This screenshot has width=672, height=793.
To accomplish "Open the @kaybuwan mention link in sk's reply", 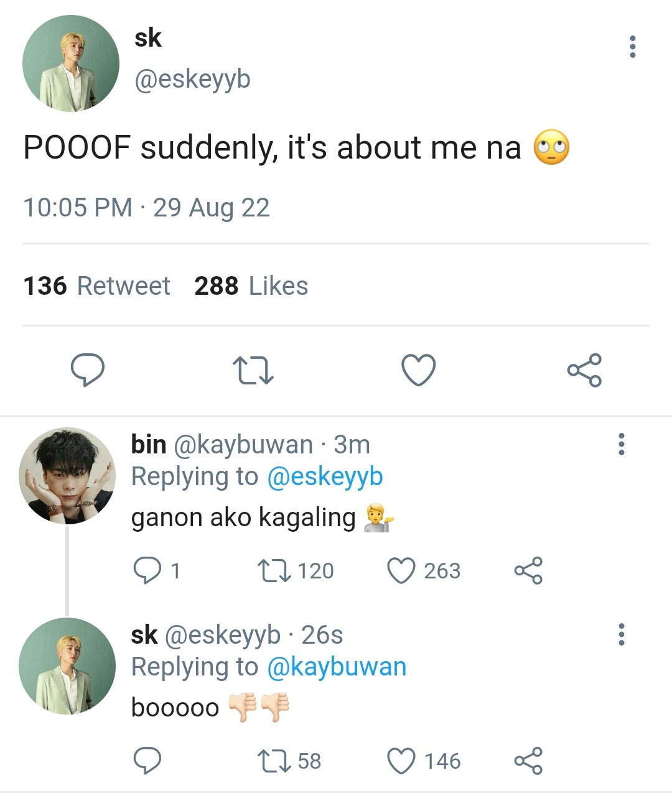I will point(337,667).
